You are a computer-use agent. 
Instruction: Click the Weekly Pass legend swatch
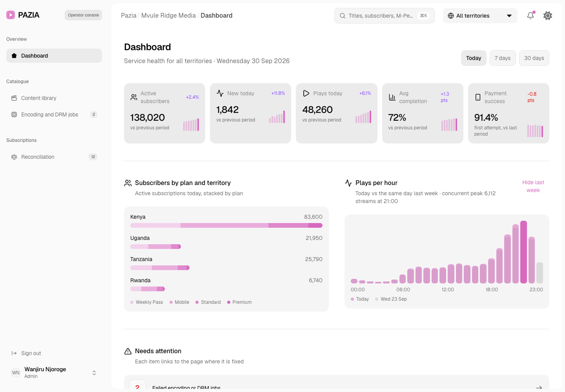coord(132,302)
